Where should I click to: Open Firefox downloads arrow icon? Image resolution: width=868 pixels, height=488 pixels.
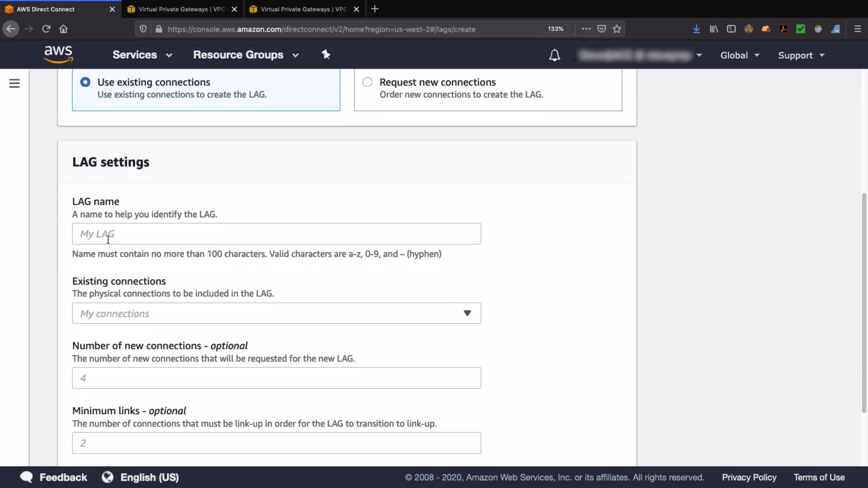tap(696, 29)
